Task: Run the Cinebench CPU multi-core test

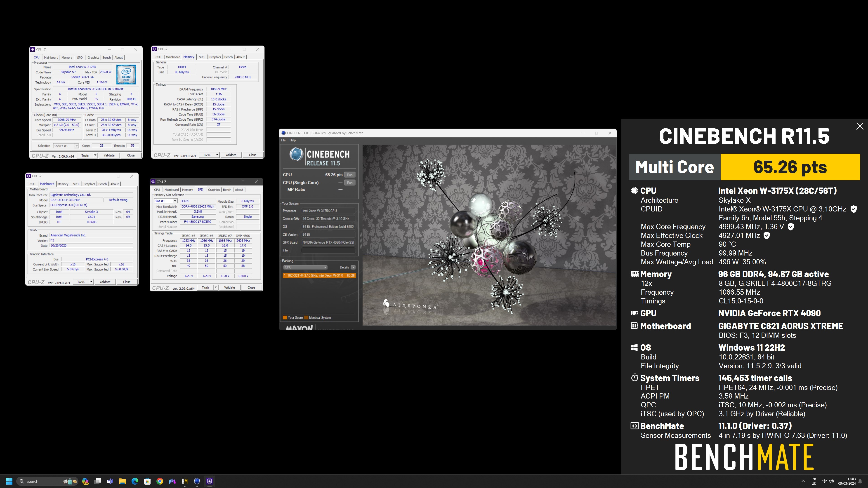Action: click(350, 175)
